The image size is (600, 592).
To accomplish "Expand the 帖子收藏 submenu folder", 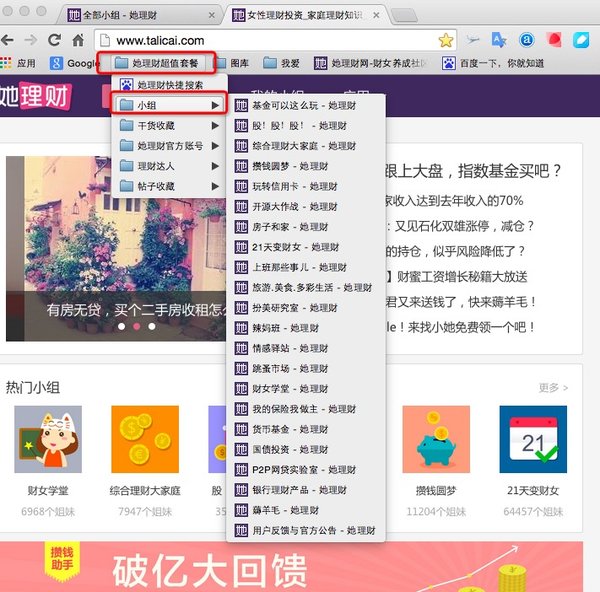I will pos(169,186).
